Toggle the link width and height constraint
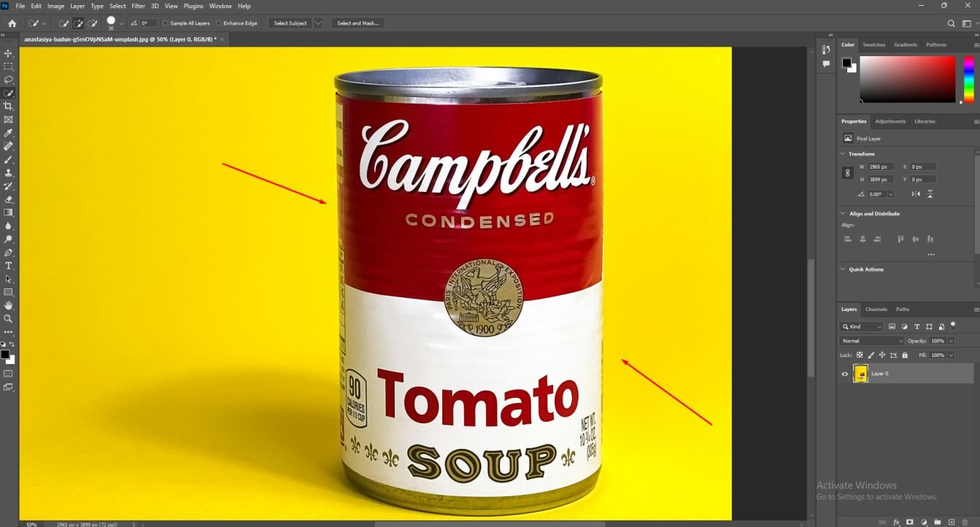Image resolution: width=980 pixels, height=527 pixels. (x=847, y=173)
